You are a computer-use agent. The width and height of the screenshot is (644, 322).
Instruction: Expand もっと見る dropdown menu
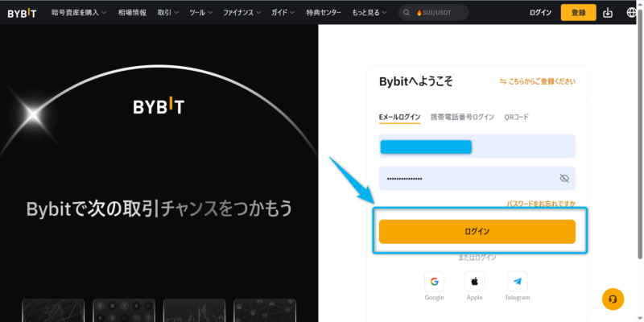[x=369, y=13]
